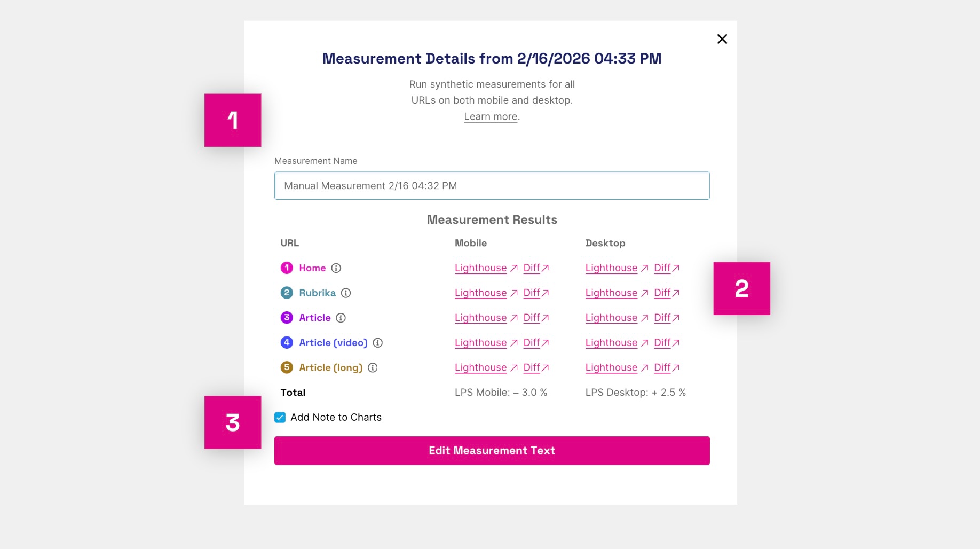
Task: Click the info icon next to Article
Action: (341, 318)
